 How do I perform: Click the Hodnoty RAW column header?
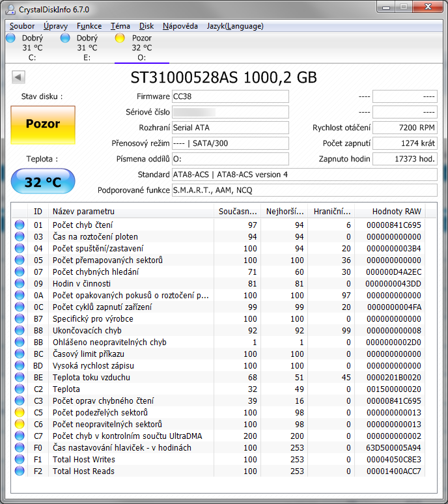click(390, 211)
